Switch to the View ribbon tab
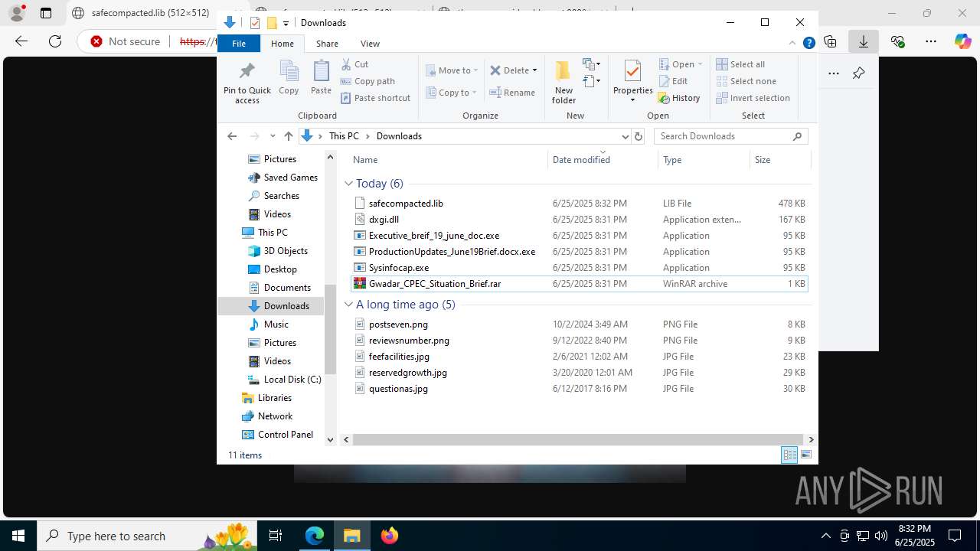 (370, 44)
